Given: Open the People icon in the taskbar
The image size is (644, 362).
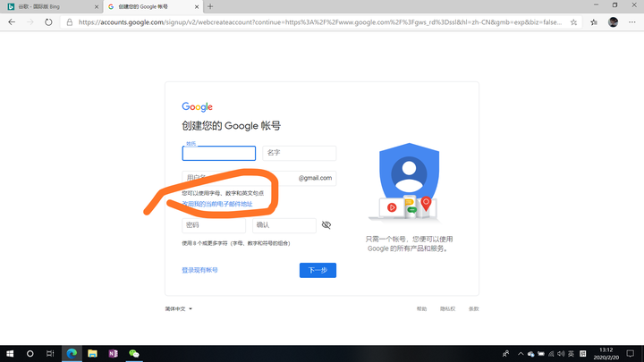Looking at the screenshot, I should pos(506,353).
